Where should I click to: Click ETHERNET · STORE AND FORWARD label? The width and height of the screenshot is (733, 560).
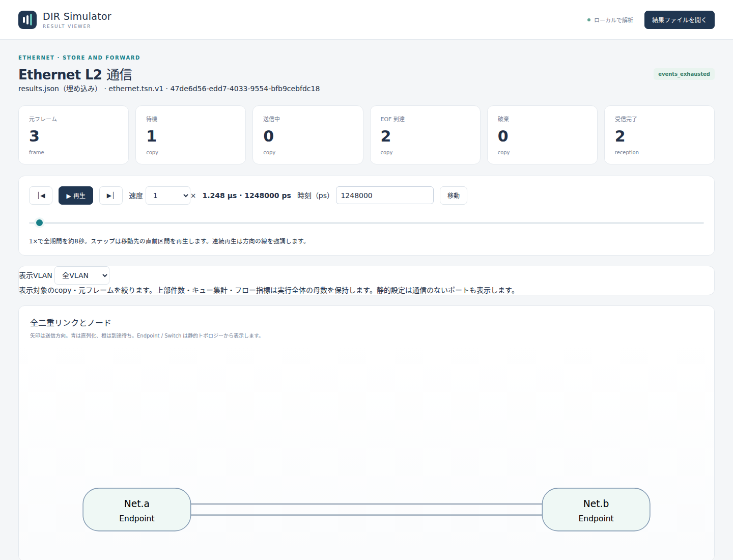coord(79,58)
